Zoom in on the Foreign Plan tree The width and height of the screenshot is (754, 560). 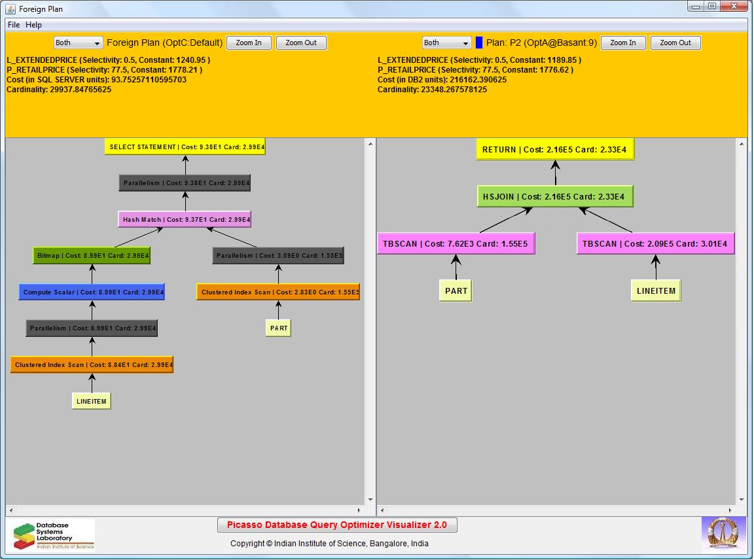[249, 43]
